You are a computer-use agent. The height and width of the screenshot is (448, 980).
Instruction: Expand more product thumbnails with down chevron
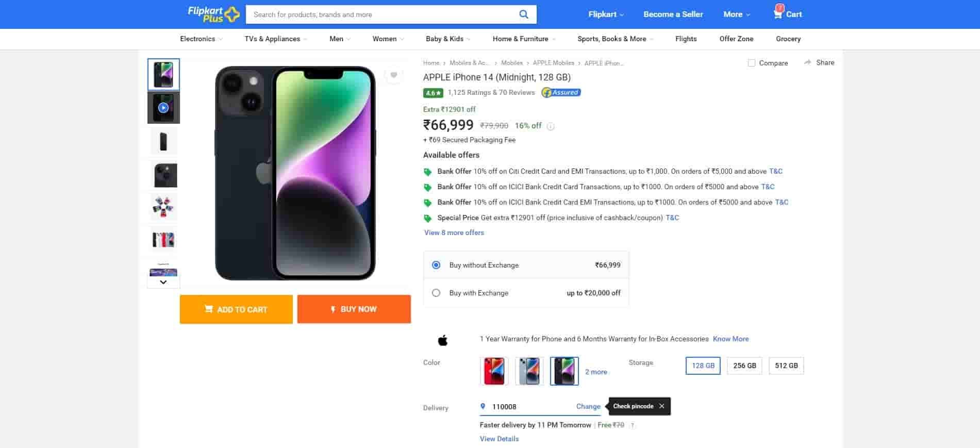(x=163, y=282)
